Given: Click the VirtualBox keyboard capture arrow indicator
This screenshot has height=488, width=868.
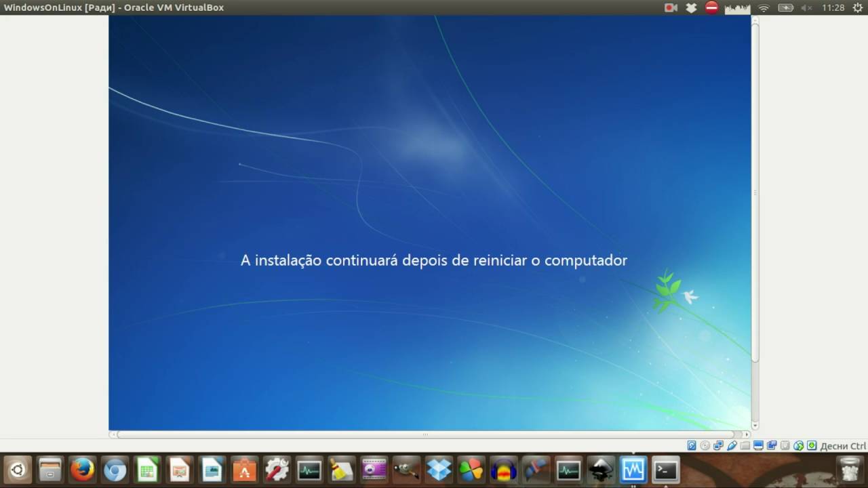Looking at the screenshot, I should pos(812,445).
